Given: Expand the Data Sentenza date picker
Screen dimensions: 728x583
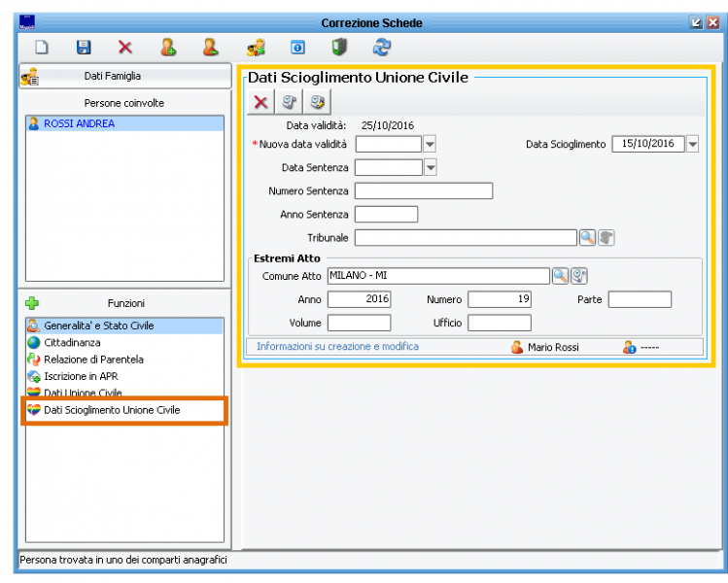Looking at the screenshot, I should pyautogui.click(x=430, y=167).
